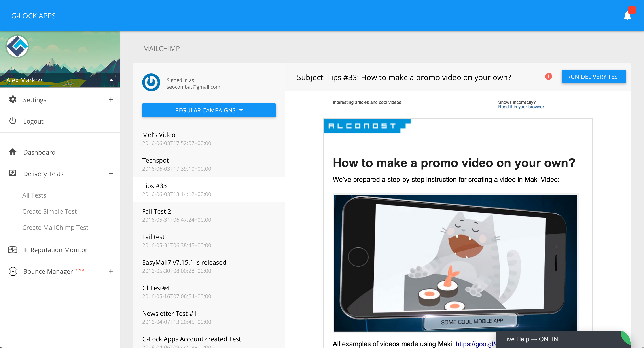Open the notification bell icon
Image resolution: width=644 pixels, height=348 pixels.
(627, 16)
